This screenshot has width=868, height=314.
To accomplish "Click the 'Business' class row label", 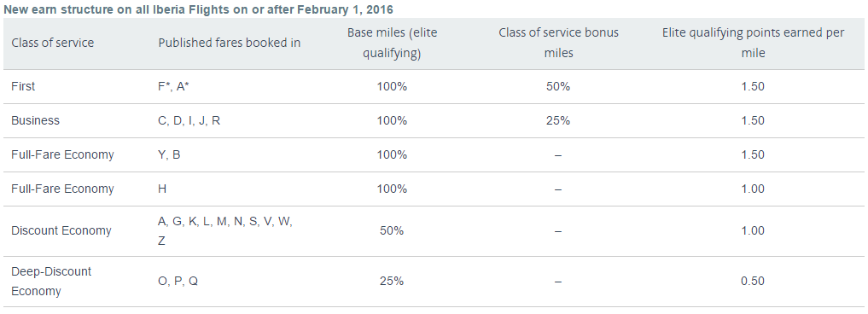I will pyautogui.click(x=36, y=120).
